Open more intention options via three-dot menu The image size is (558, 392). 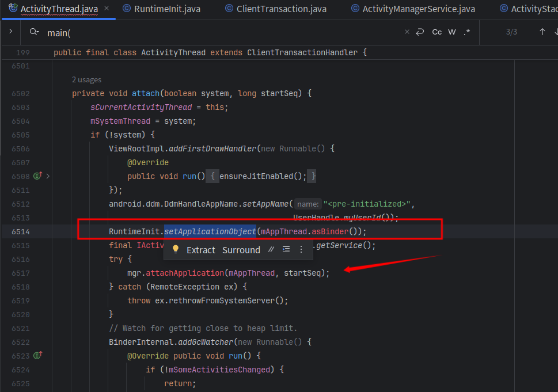(x=301, y=249)
